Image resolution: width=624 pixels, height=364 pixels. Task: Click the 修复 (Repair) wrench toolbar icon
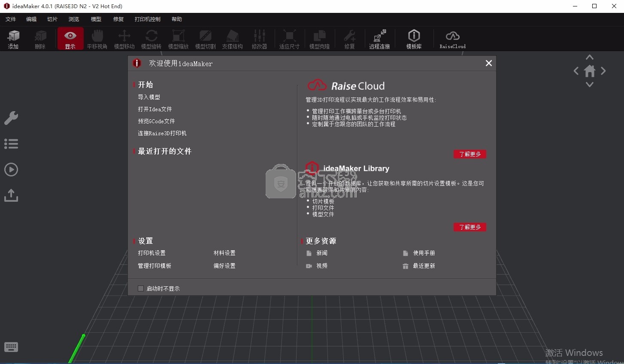pos(350,39)
